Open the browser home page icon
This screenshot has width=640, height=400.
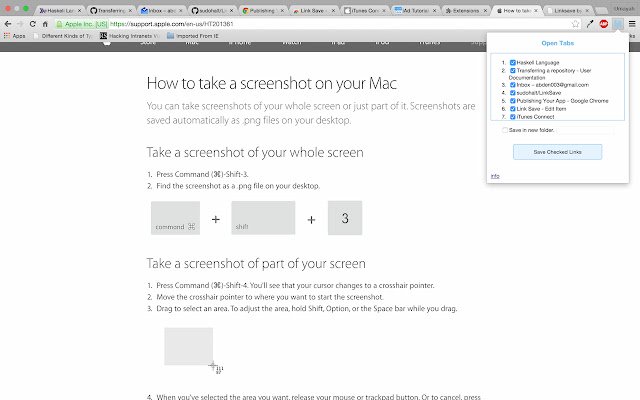point(45,24)
